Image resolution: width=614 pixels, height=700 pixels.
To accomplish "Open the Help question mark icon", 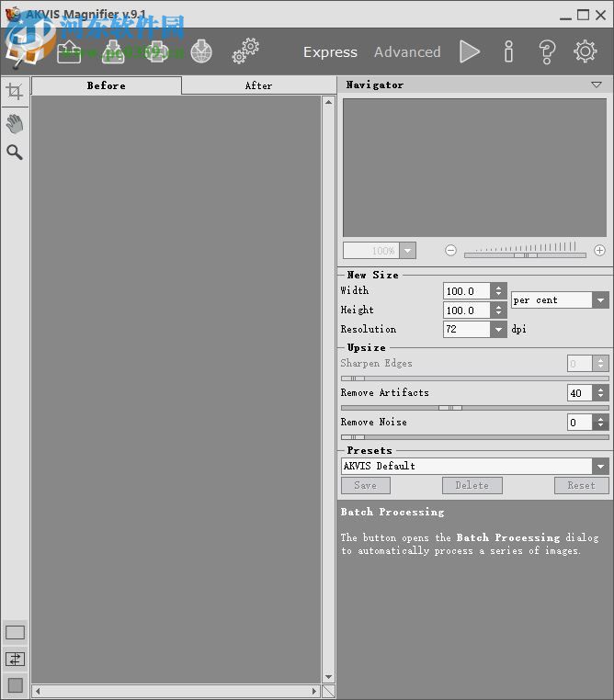I will tap(547, 51).
